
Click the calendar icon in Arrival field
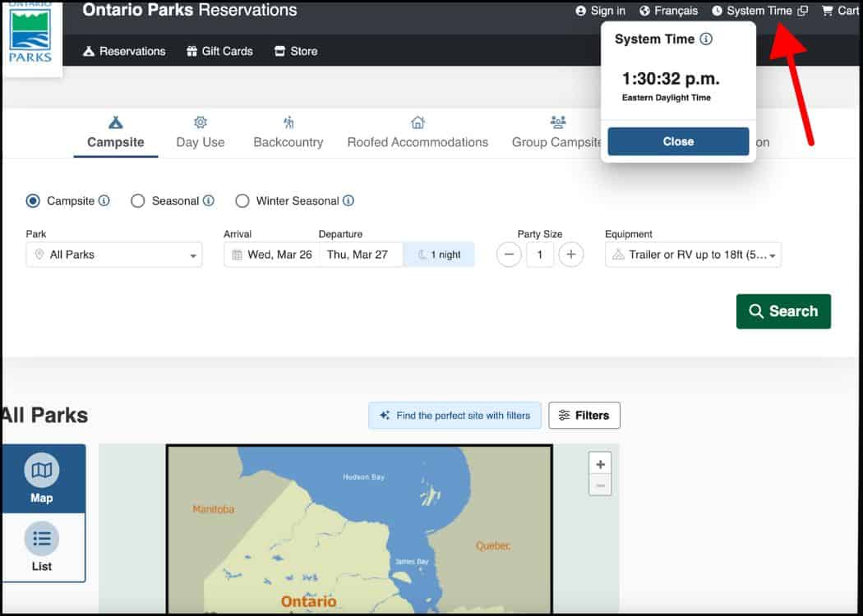[238, 255]
